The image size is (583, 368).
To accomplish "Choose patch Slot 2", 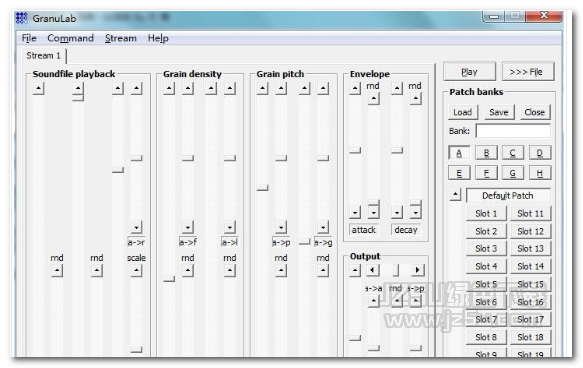I will pos(486,231).
